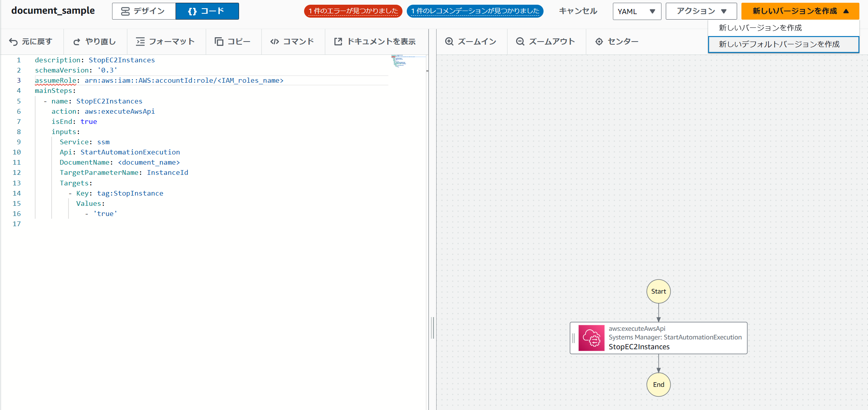Open the 1件のレコメンデーション recommendation badge
Image resolution: width=868 pixels, height=410 pixels.
pyautogui.click(x=475, y=11)
